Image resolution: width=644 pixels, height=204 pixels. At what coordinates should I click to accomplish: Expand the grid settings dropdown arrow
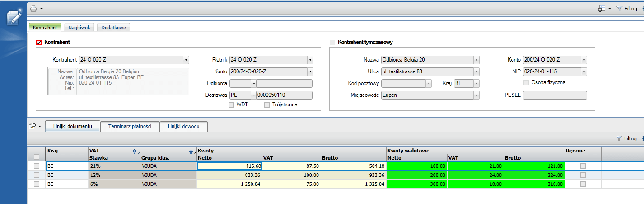(x=610, y=9)
